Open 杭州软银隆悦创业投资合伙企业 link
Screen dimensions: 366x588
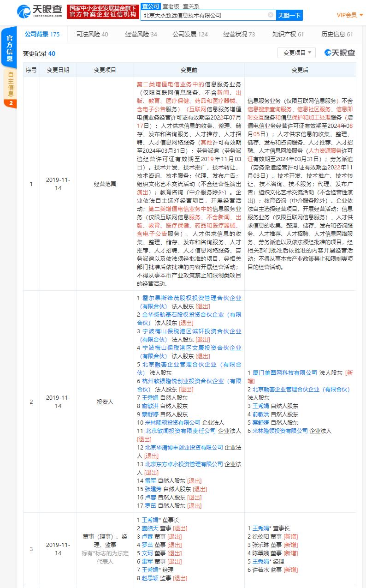[x=189, y=385]
